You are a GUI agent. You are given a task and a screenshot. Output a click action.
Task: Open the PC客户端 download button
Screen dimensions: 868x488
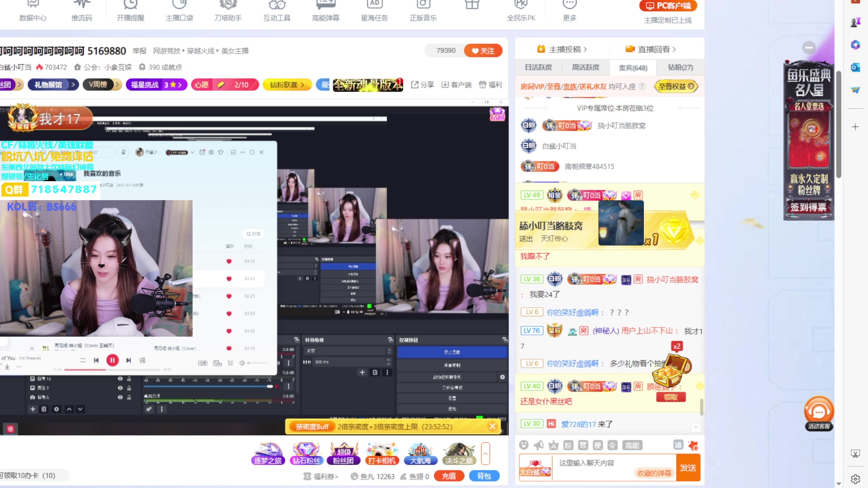point(668,6)
